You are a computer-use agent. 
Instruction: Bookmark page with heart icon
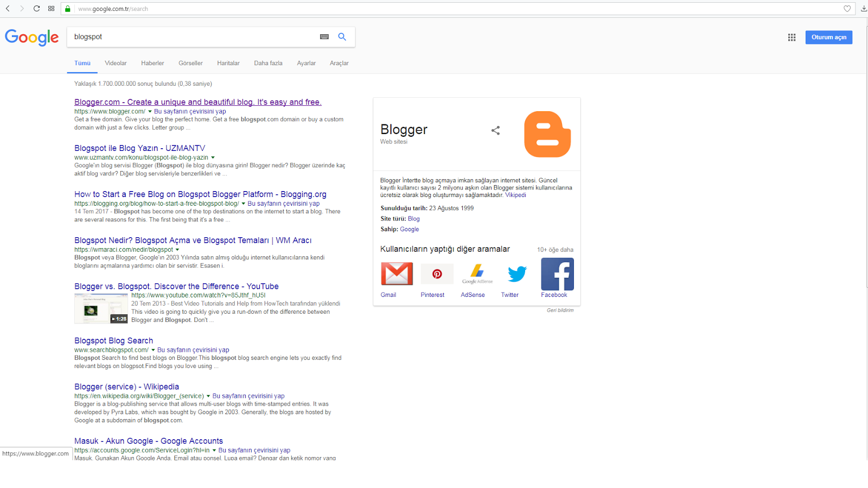click(847, 9)
